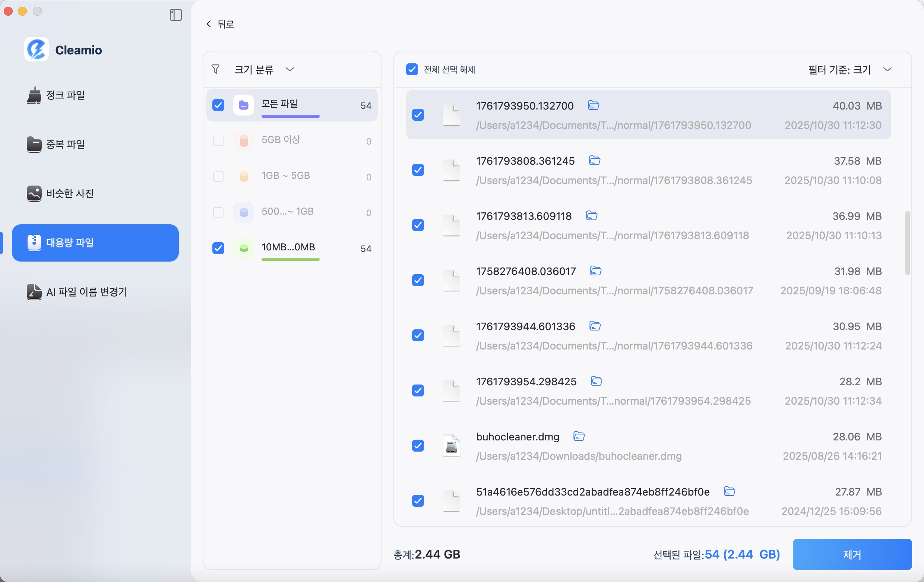The height and width of the screenshot is (582, 924).
Task: Open folder icon beside 1758276408.036017
Action: [x=596, y=271]
